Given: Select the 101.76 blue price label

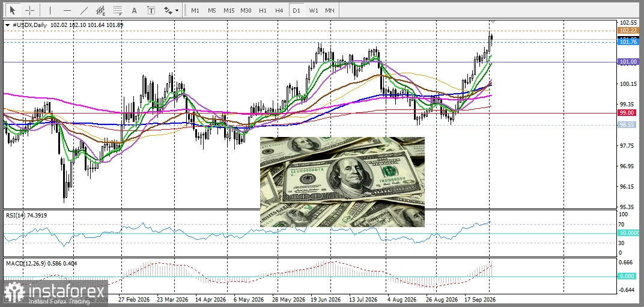Looking at the screenshot, I should 628,42.
